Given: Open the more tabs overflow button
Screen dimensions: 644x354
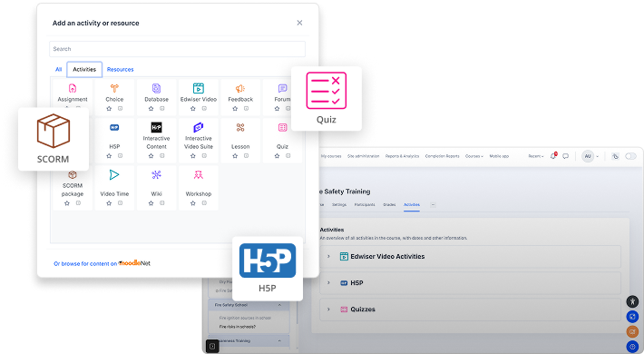Looking at the screenshot, I should coord(433,205).
